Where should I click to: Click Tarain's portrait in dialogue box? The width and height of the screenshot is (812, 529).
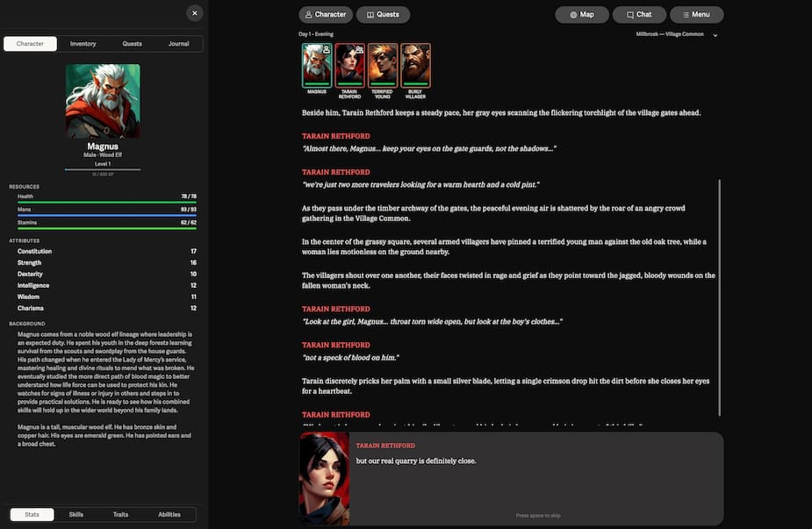click(x=324, y=479)
